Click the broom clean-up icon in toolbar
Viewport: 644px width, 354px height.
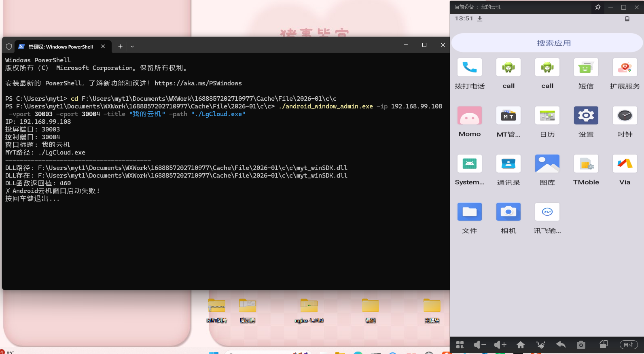click(x=540, y=345)
